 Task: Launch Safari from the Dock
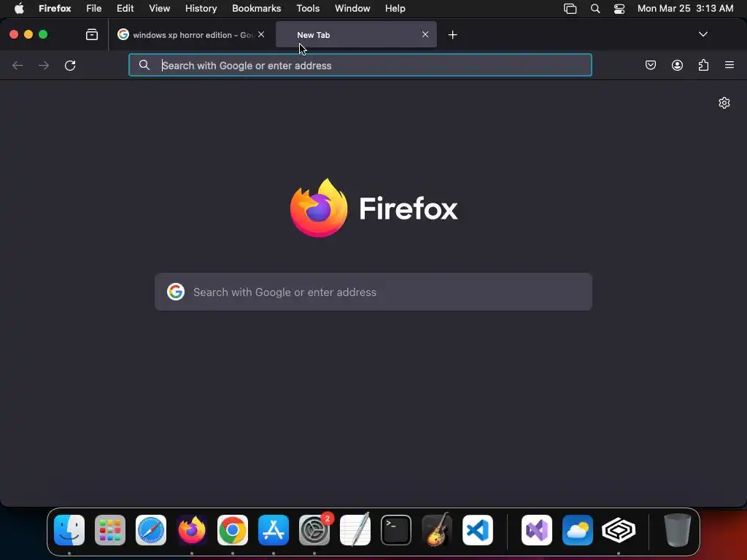tap(151, 530)
